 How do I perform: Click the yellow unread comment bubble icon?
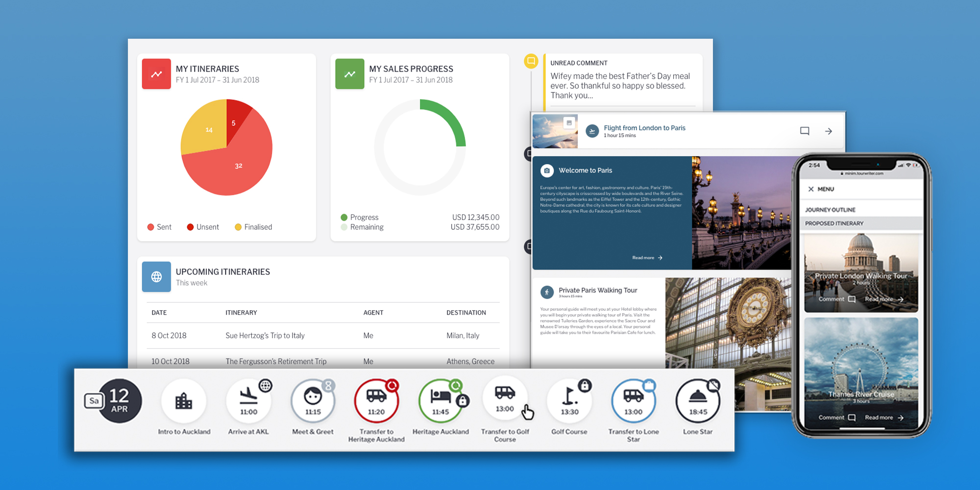coord(531,61)
